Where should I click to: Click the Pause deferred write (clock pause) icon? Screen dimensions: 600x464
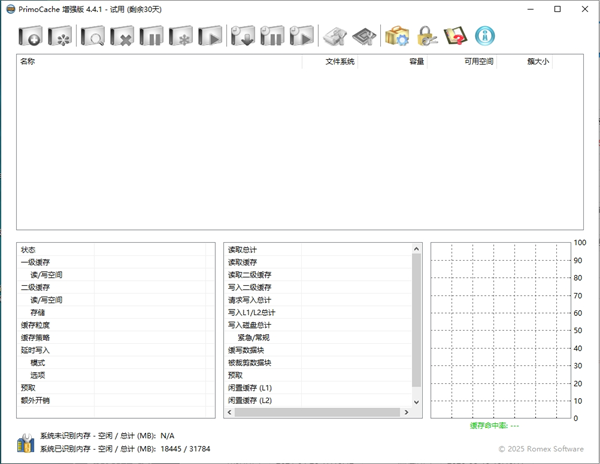pyautogui.click(x=272, y=36)
